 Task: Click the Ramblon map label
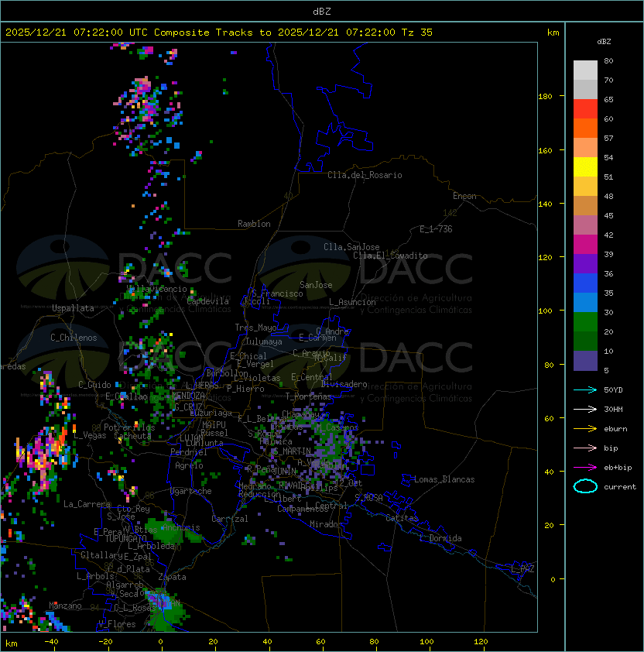(x=254, y=224)
